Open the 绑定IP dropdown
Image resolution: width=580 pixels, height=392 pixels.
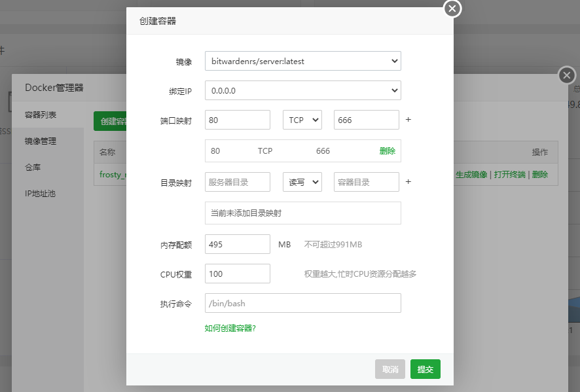point(302,90)
